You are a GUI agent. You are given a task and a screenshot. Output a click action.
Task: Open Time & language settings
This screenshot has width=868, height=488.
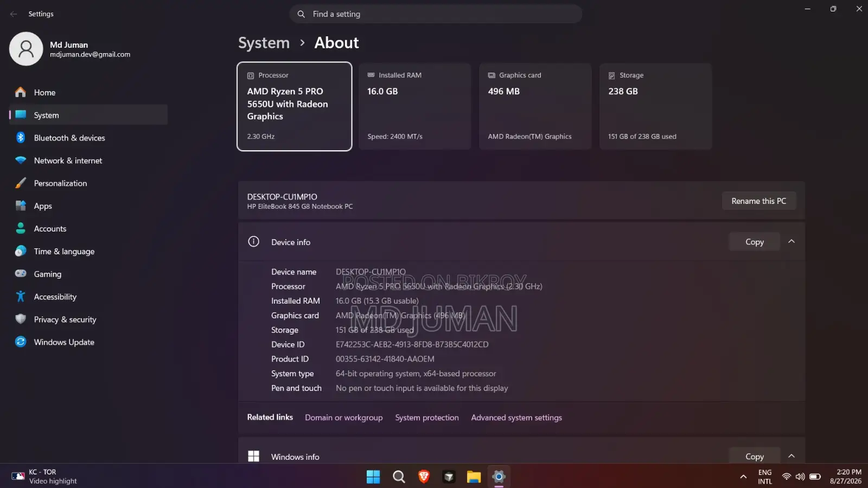pos(88,252)
